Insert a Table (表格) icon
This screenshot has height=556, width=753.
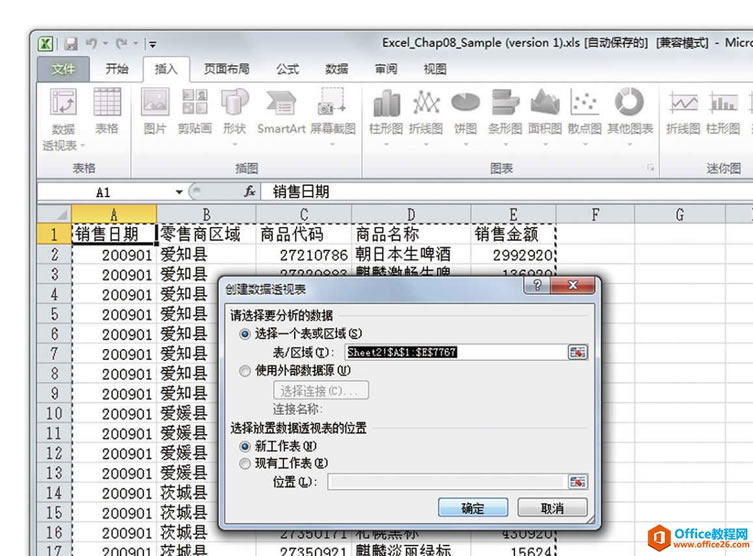[107, 102]
